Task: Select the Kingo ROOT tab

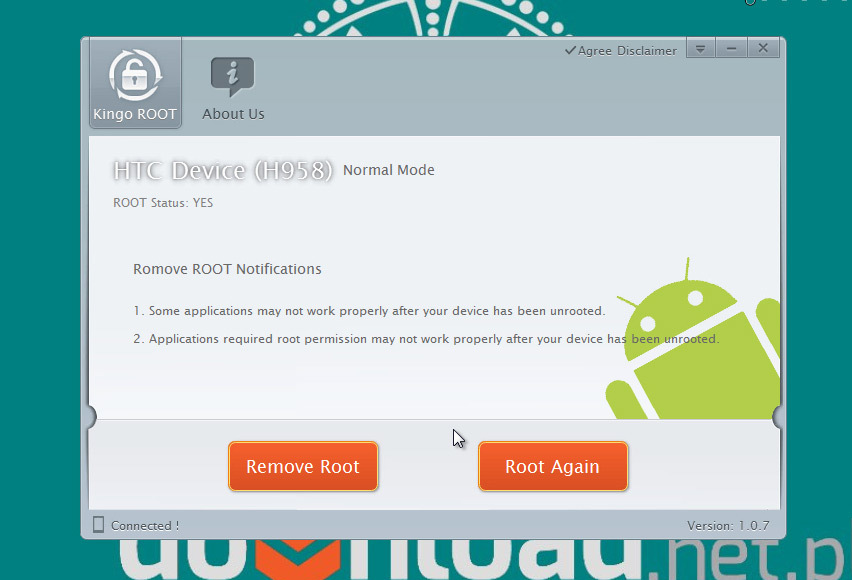Action: point(135,84)
